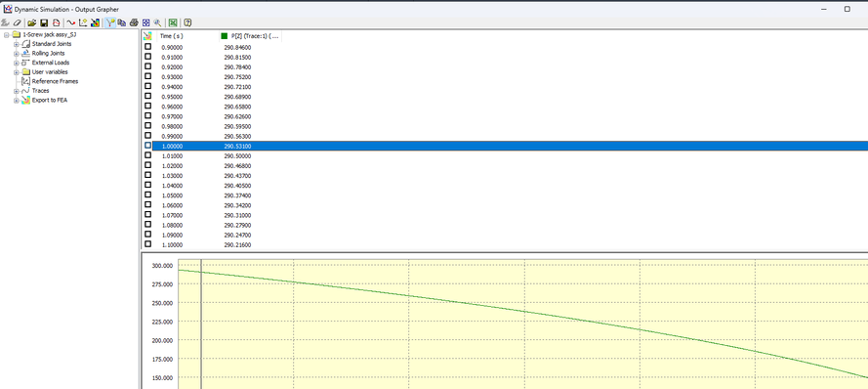Click the Print icon in toolbar
Viewport: 868px width, 389px height.
pyautogui.click(x=134, y=22)
